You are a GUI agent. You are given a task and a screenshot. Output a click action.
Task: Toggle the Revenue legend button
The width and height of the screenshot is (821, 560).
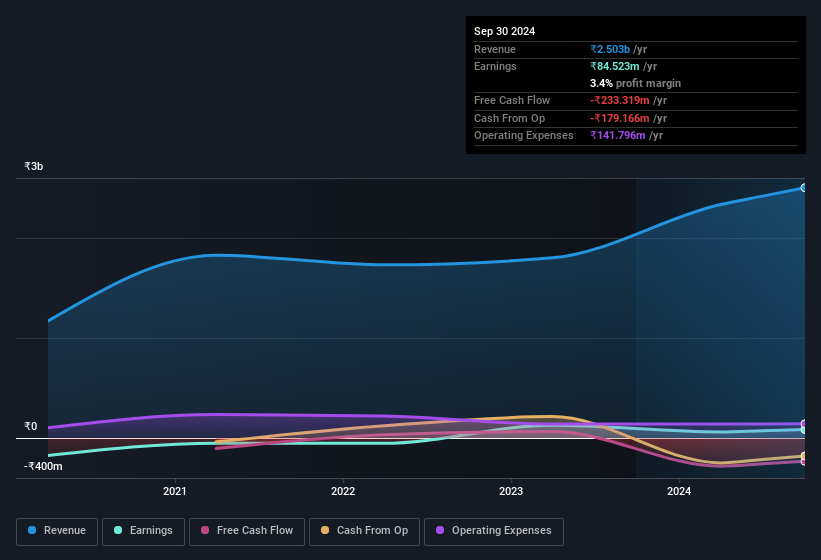[x=57, y=532]
